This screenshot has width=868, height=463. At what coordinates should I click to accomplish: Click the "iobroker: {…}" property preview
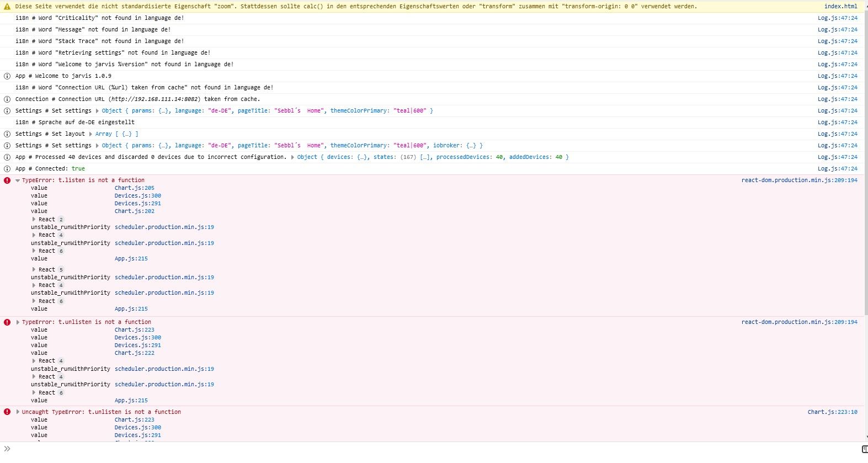point(454,146)
